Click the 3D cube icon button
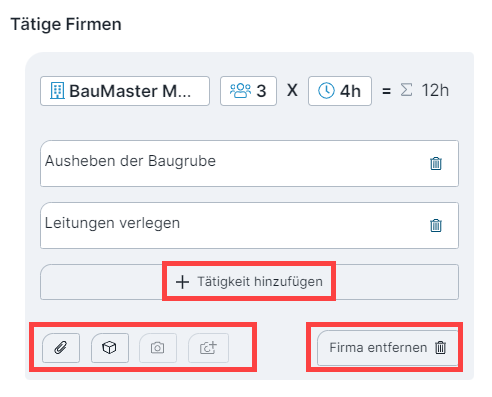The height and width of the screenshot is (397, 492). pyautogui.click(x=110, y=348)
